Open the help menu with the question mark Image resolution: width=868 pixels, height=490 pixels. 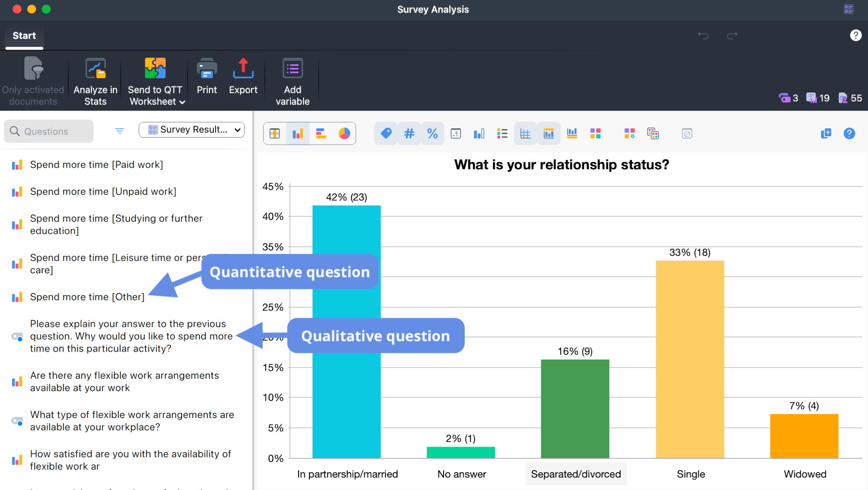pos(855,35)
